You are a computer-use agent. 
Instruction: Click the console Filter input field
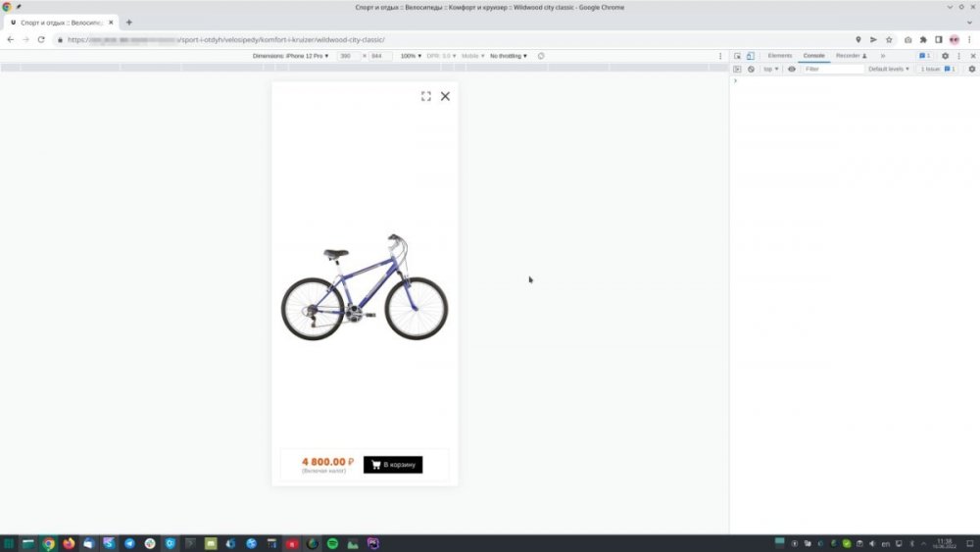coord(832,70)
